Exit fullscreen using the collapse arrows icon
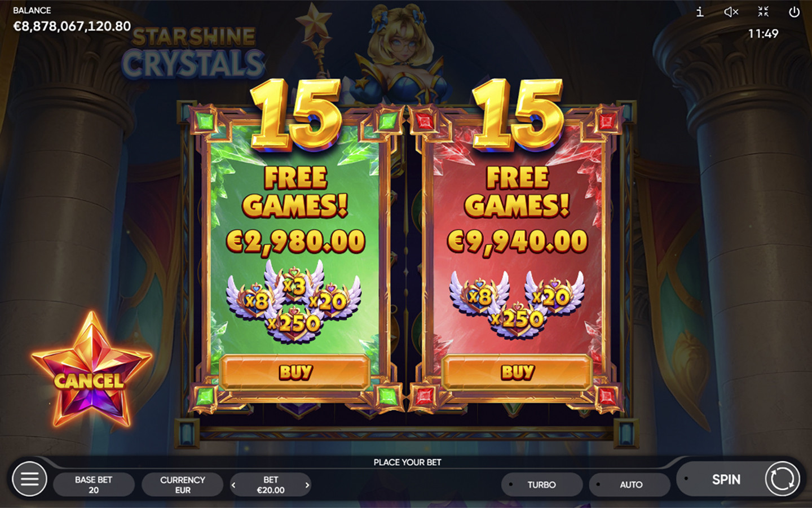 763,12
